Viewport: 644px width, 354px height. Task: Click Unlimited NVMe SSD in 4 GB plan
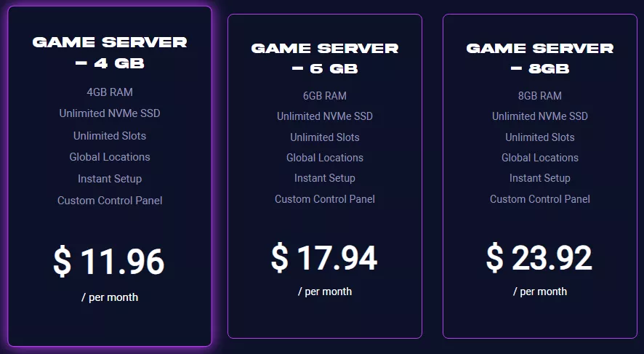coord(110,113)
